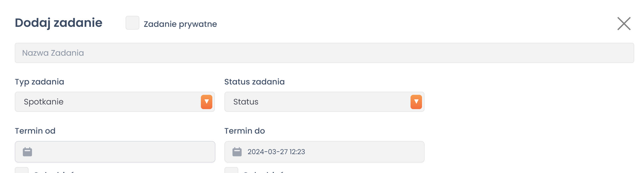This screenshot has height=173, width=644.
Task: Click the Typ zadania label
Action: point(39,82)
